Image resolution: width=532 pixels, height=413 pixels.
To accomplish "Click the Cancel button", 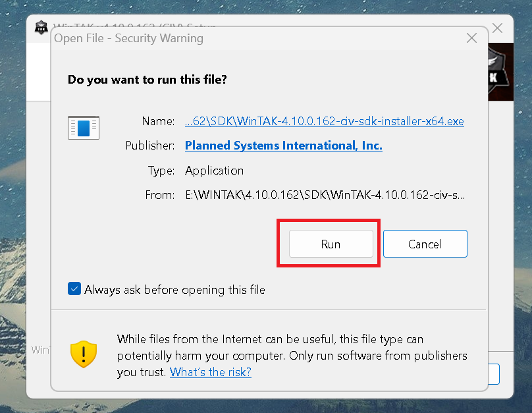I will click(x=425, y=244).
